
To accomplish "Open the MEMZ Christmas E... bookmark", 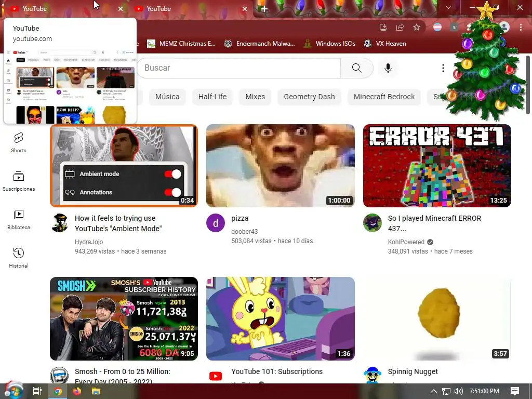I will (x=181, y=44).
